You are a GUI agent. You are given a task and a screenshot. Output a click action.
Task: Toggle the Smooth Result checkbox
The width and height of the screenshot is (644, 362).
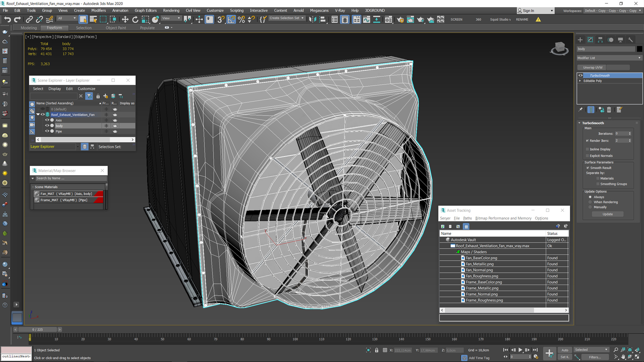588,168
